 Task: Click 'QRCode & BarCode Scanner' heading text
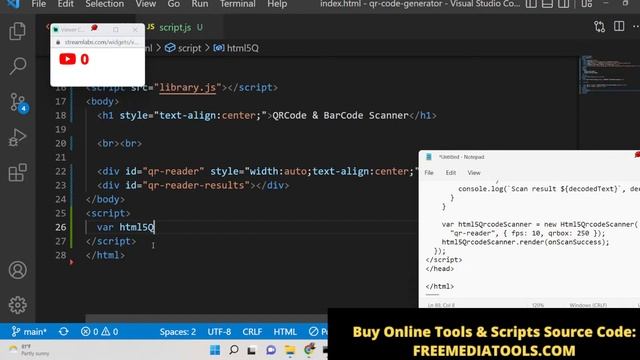pos(340,116)
